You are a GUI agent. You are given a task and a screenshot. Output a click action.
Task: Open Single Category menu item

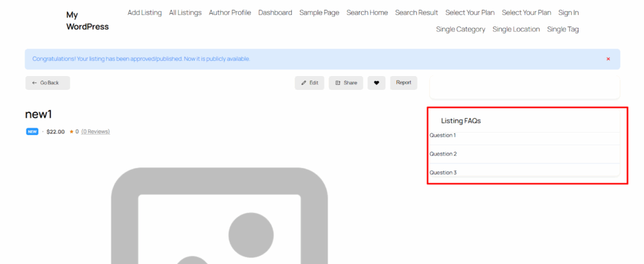(x=460, y=30)
